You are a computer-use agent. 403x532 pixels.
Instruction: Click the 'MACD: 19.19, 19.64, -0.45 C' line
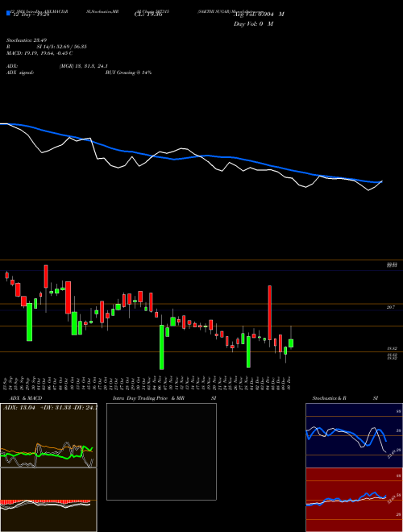coord(39,53)
